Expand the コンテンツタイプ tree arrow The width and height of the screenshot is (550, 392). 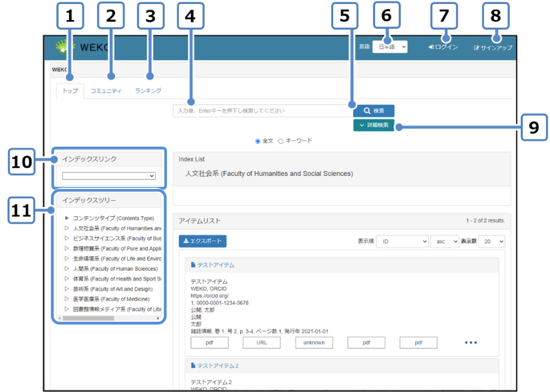[x=67, y=218]
